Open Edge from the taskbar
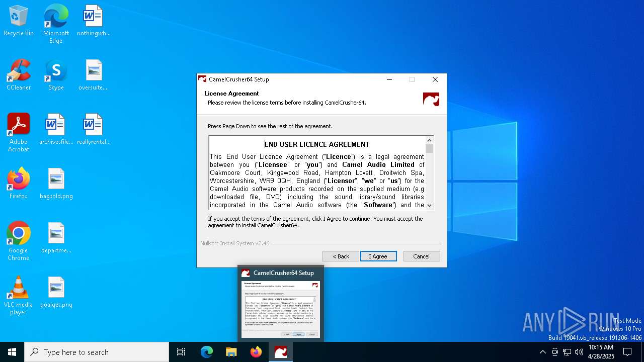The width and height of the screenshot is (644, 362). [207, 352]
